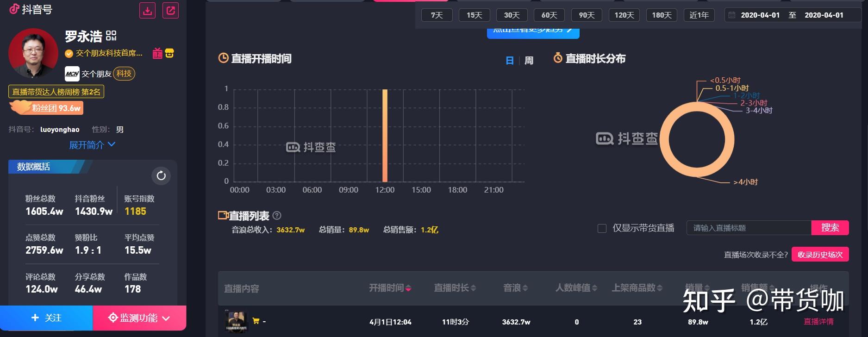This screenshot has height=337, width=868.
Task: Sort table by 音浪
Action: pos(515,288)
